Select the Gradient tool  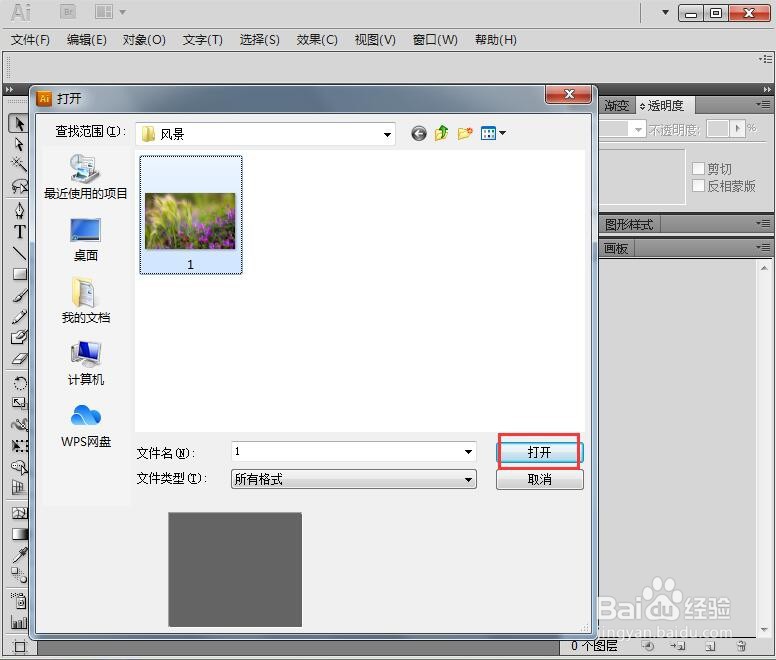pos(19,534)
